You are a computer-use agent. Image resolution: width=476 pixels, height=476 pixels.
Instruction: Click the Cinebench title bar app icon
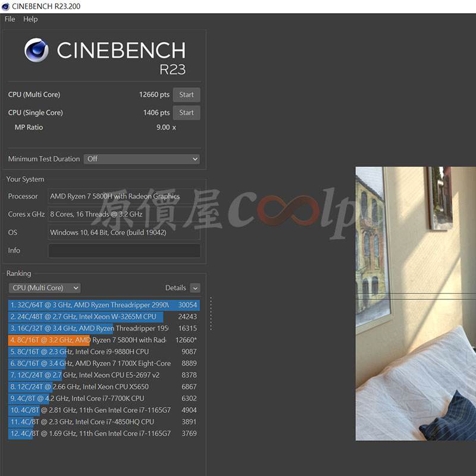point(5,7)
